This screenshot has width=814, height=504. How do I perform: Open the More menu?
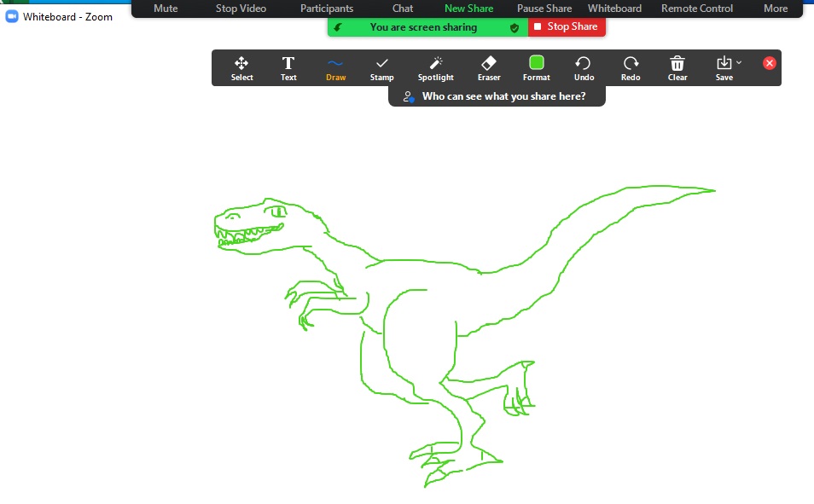coord(776,9)
